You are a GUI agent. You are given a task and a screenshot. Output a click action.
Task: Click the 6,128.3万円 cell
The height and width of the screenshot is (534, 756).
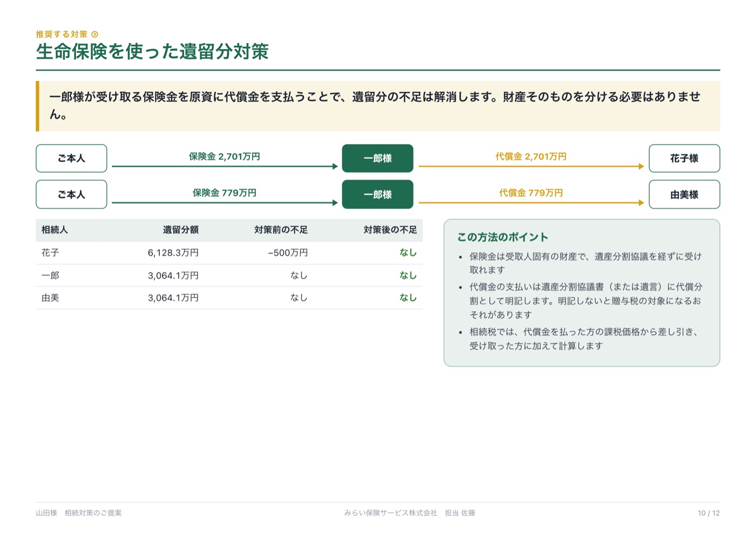click(x=173, y=253)
